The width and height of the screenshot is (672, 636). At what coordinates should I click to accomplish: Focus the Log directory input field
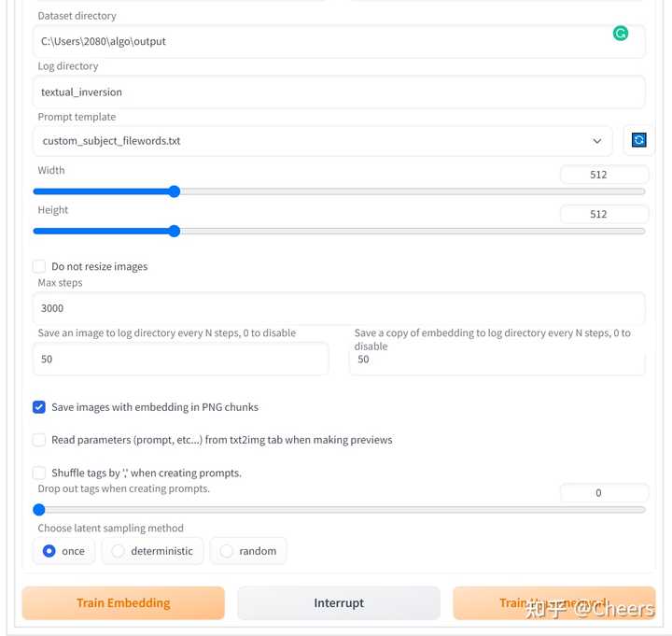tap(338, 92)
